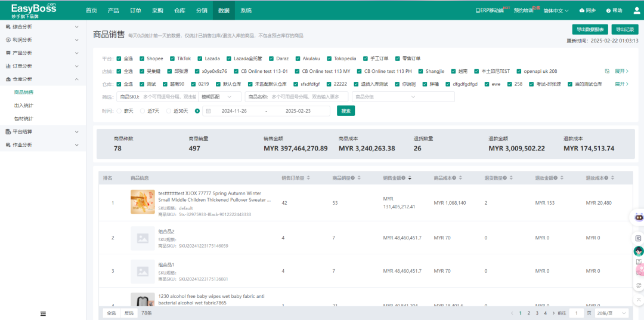This screenshot has width=644, height=320.
Task: Open 出入统计 in the sidebar
Action: coord(24,106)
